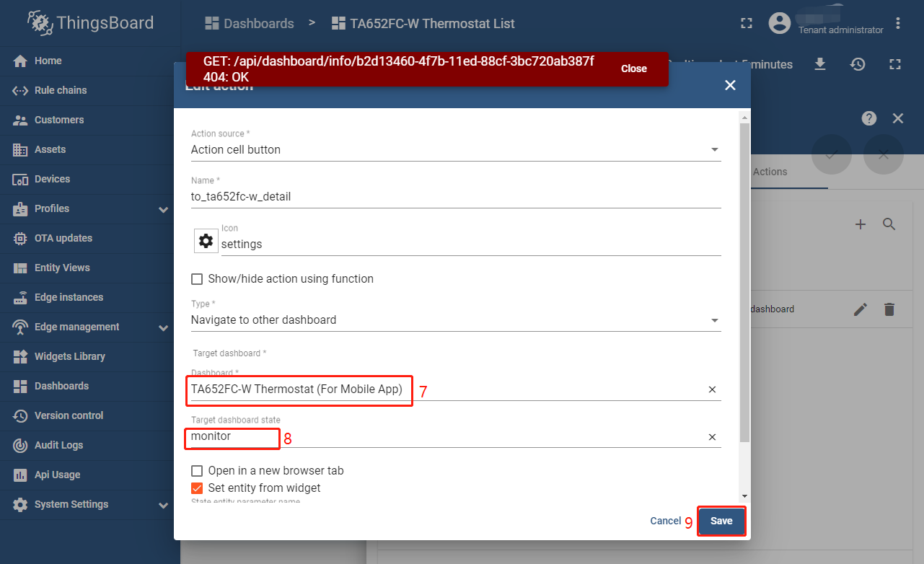Screen dimensions: 924x564
Task: Edit the action Name field
Action: tap(456, 196)
